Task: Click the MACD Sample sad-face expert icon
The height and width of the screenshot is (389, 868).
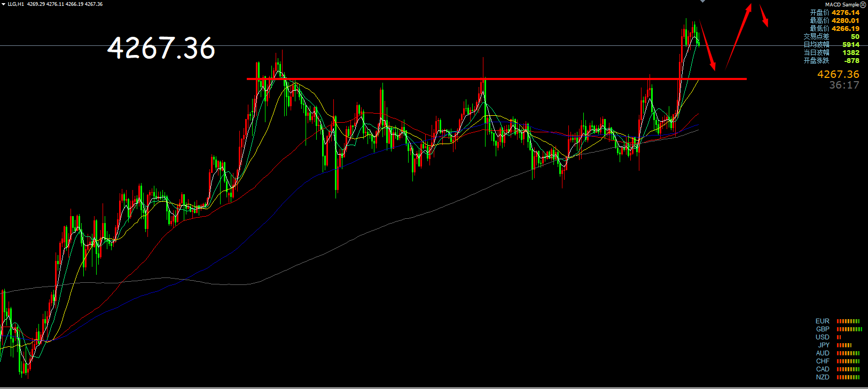Action: (863, 4)
